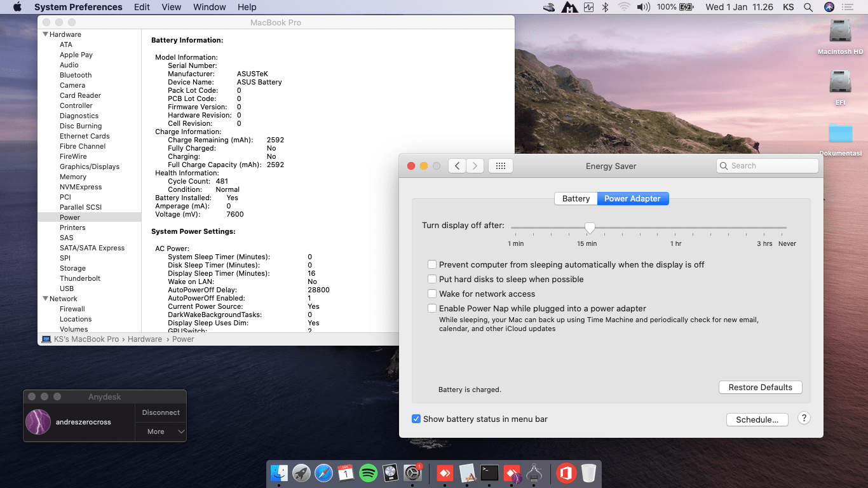Viewport: 868px width, 488px height.
Task: Open Spotify from the Dock
Action: 369,473
